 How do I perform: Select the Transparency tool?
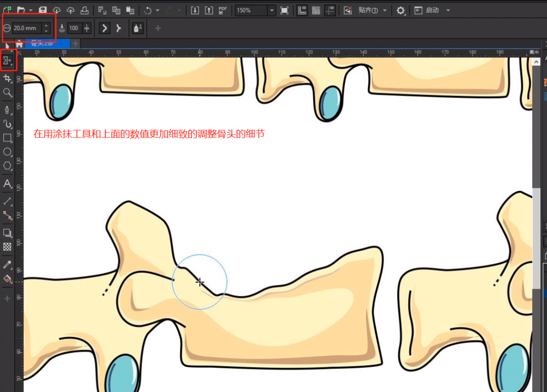(x=7, y=247)
